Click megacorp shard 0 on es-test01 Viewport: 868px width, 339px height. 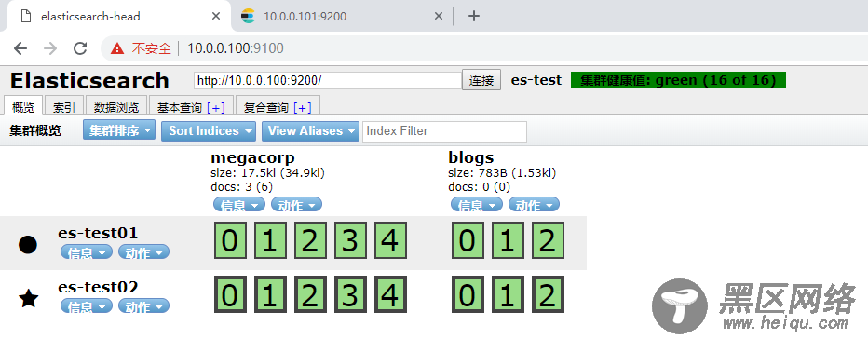230,240
